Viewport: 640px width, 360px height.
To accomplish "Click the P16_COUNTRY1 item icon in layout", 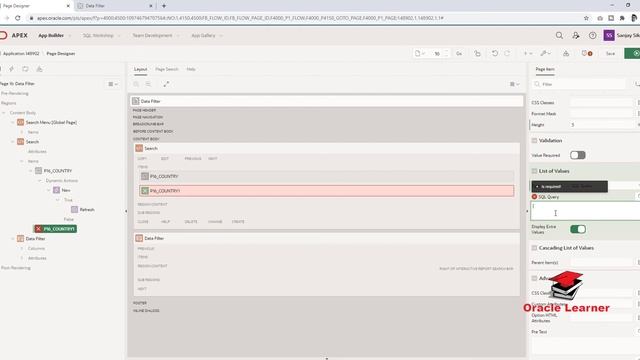I will [144, 191].
